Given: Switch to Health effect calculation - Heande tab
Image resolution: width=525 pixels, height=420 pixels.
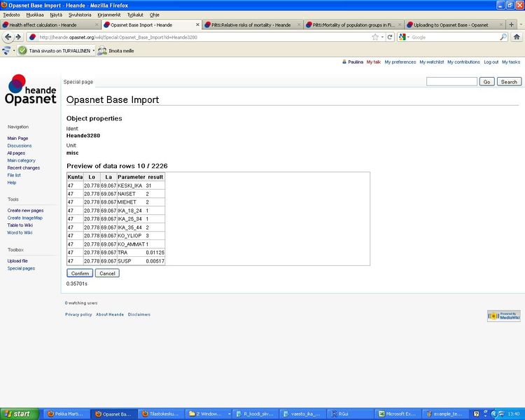Looking at the screenshot, I should 50,24.
